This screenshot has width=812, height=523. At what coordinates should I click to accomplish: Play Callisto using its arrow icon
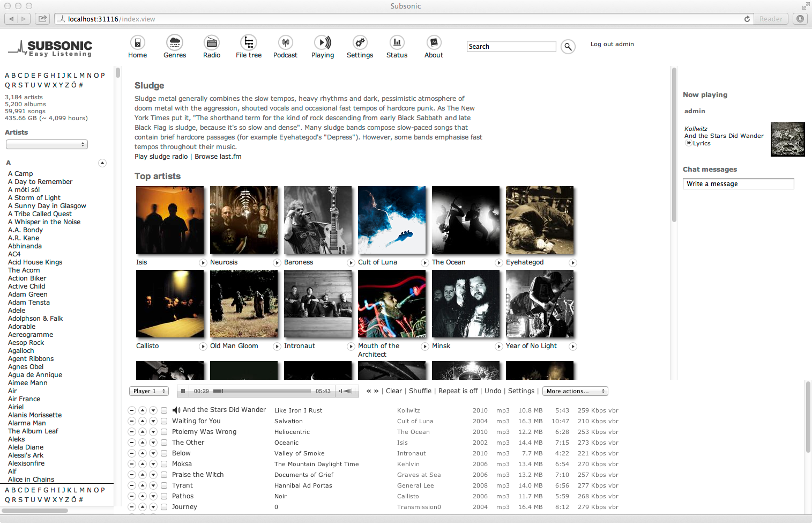coord(203,347)
